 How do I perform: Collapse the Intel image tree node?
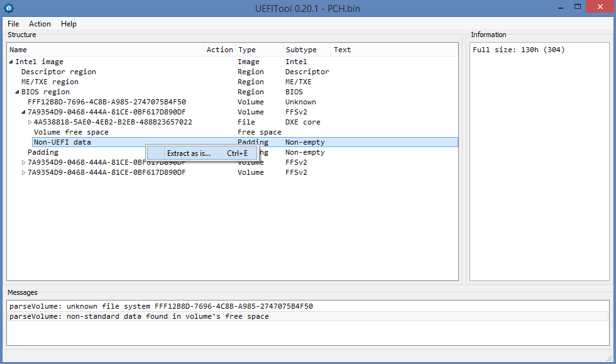[x=11, y=62]
